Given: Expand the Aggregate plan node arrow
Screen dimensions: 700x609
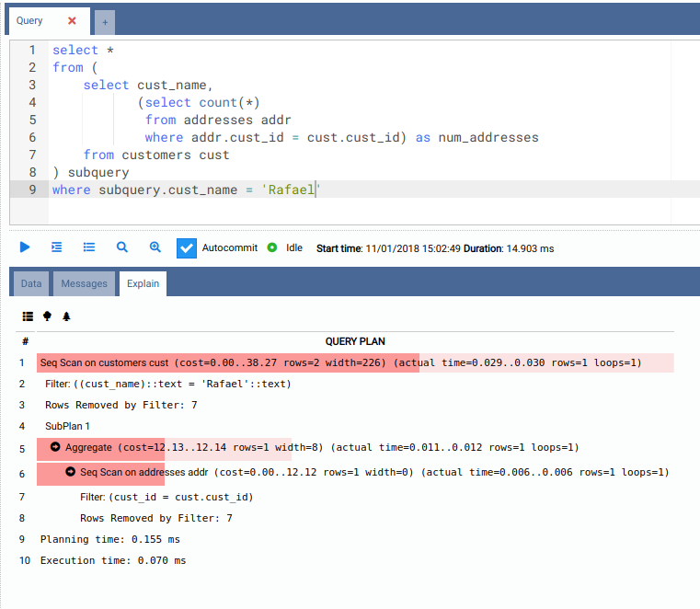Looking at the screenshot, I should click(x=55, y=447).
